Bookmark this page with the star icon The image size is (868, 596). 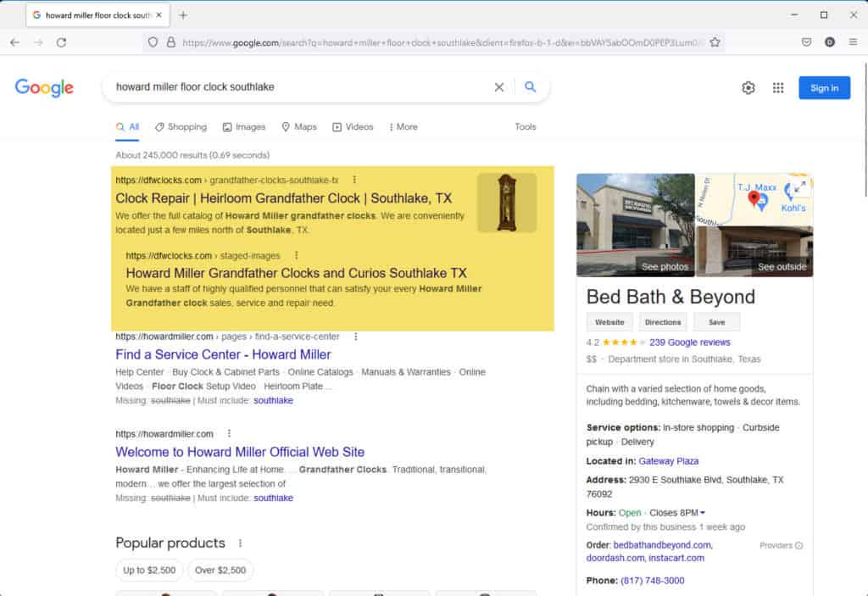pos(715,42)
